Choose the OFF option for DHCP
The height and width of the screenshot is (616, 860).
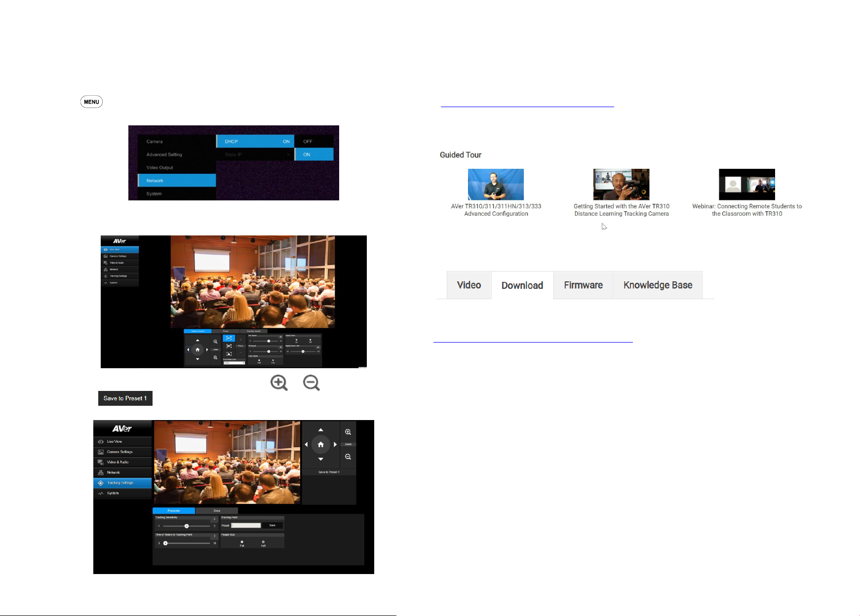[x=314, y=141]
